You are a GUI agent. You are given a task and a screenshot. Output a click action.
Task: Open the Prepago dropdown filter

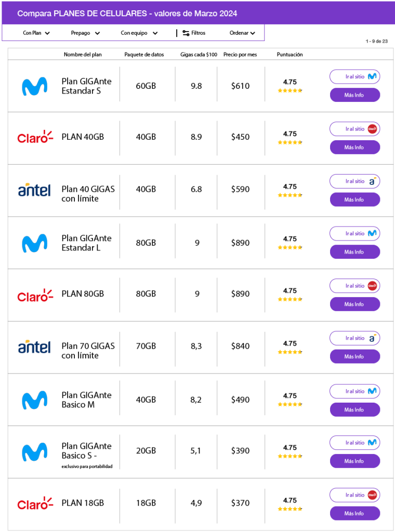(86, 33)
